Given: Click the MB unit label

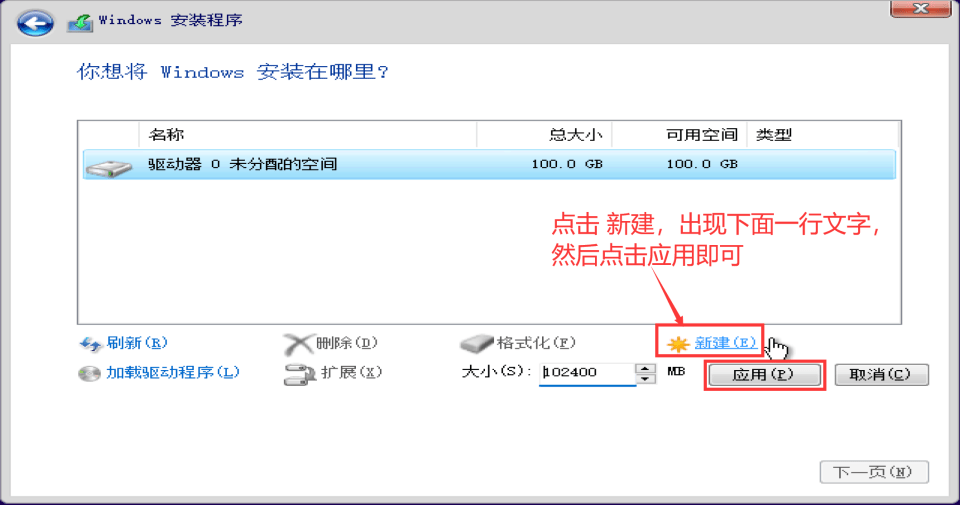Looking at the screenshot, I should [x=676, y=372].
